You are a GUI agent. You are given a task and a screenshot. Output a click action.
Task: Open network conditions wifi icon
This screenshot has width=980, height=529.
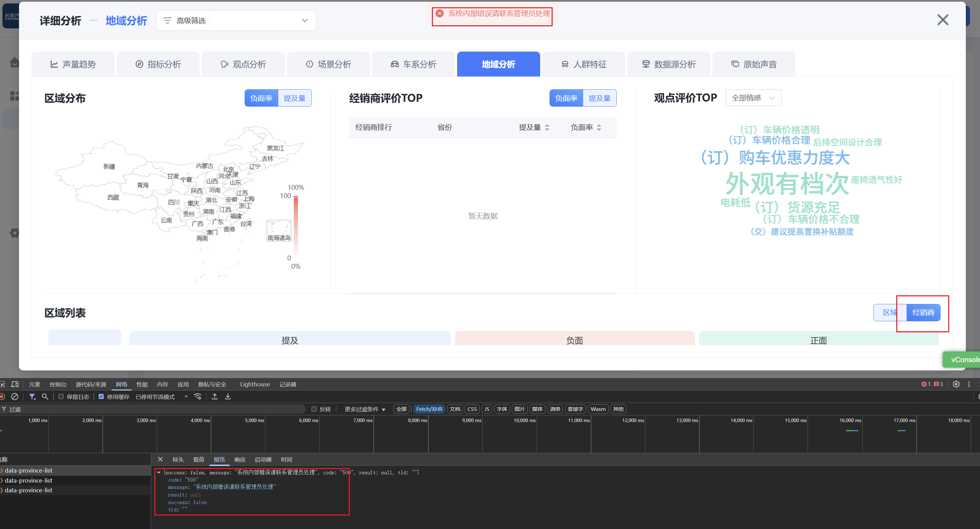(x=198, y=396)
